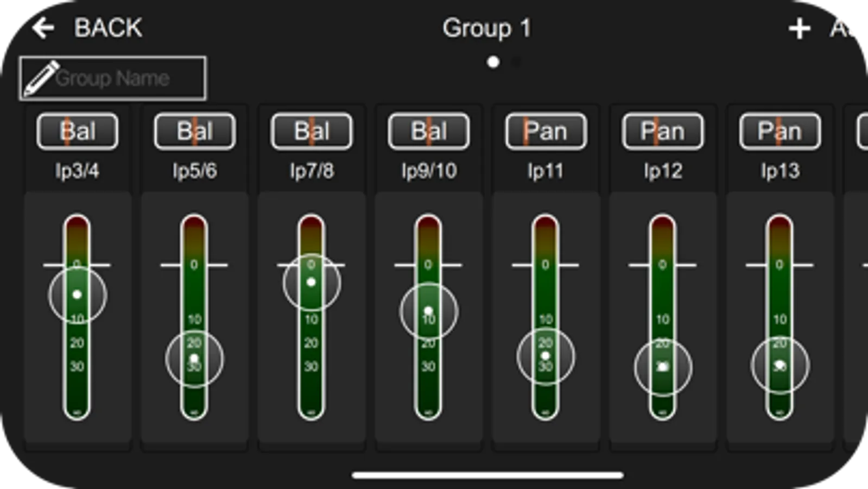
Task: Click the Ip9/10 fader knob
Action: (429, 311)
